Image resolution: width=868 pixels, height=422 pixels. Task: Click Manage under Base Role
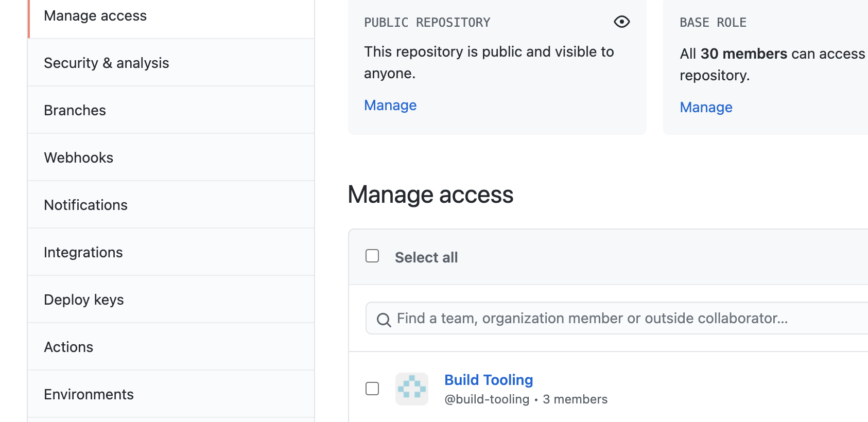(x=706, y=107)
